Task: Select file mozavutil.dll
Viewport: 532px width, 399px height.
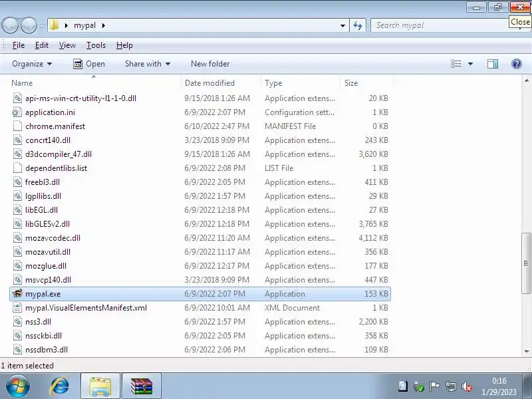Action: click(48, 252)
